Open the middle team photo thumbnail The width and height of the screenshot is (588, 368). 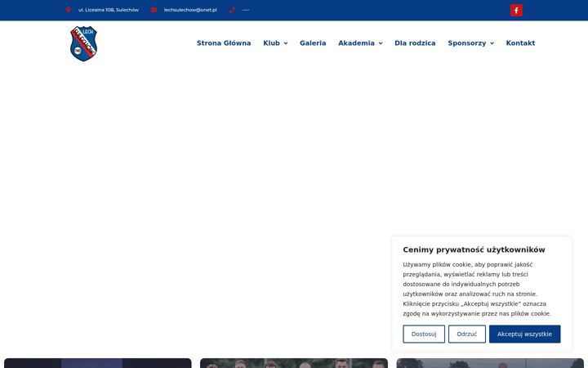[x=294, y=363]
